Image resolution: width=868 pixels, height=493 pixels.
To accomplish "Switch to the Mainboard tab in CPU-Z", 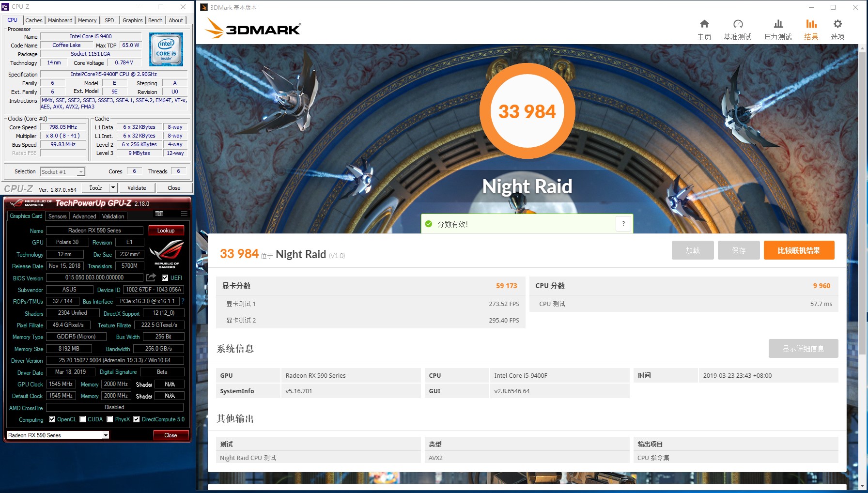I will (60, 20).
